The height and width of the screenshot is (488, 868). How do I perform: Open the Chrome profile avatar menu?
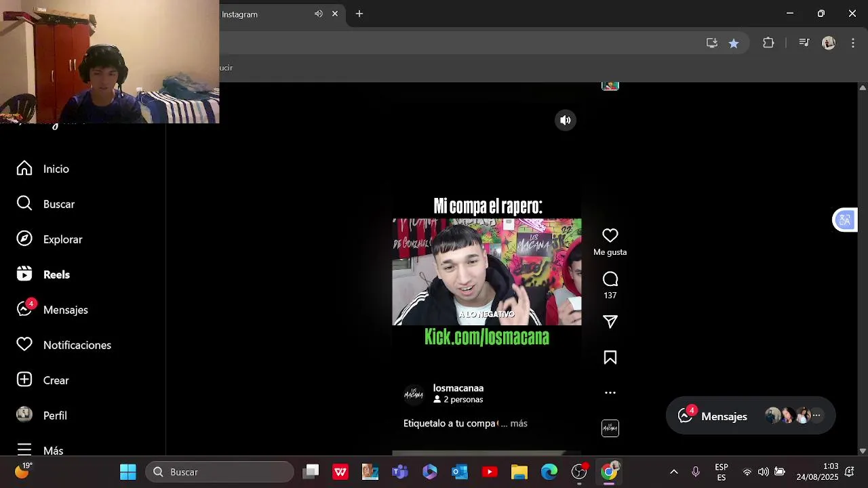[829, 43]
